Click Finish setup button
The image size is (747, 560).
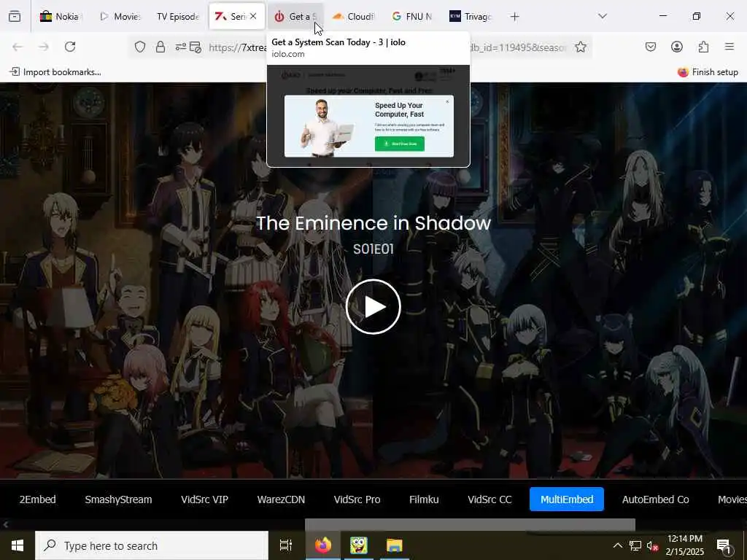[x=708, y=72]
